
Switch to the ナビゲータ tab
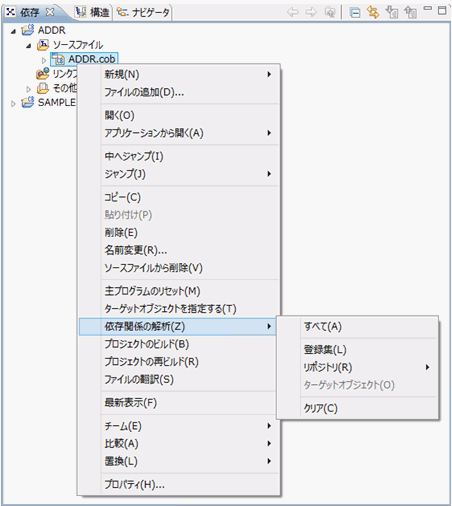(x=143, y=12)
